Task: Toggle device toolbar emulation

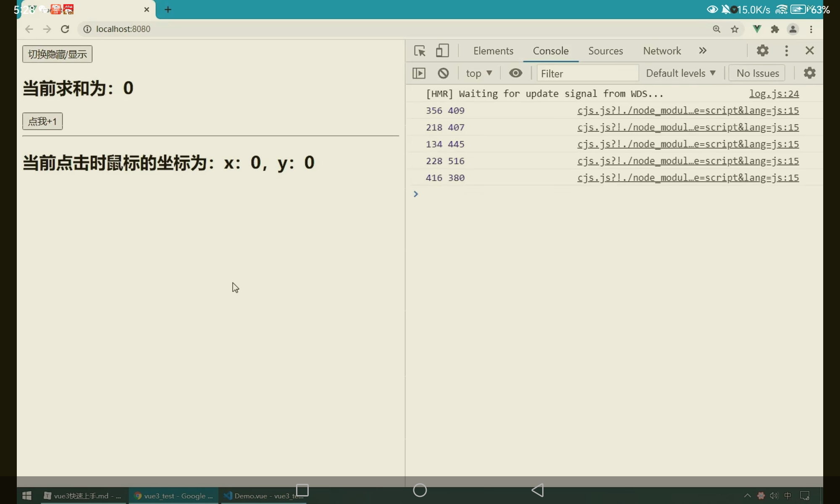Action: [442, 51]
